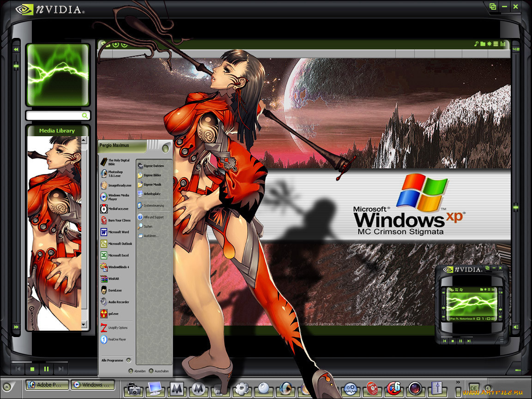Pause playback in mini NVIDIA player

click(x=461, y=341)
